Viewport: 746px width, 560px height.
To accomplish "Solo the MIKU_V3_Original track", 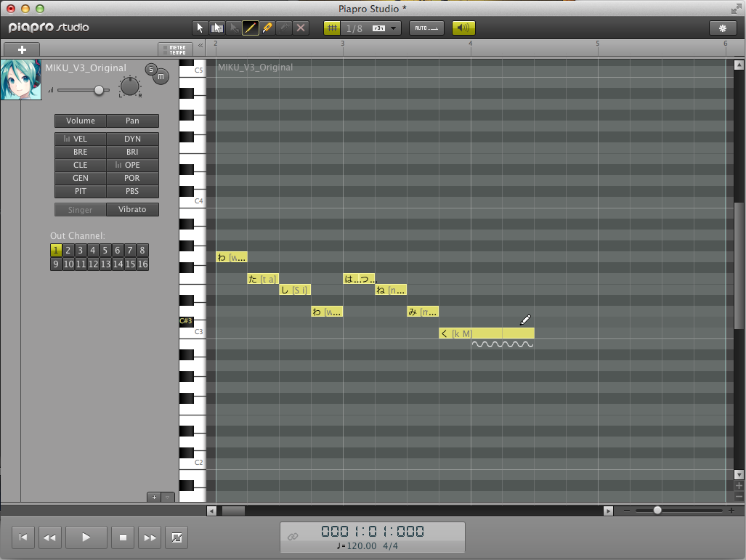I will click(x=151, y=70).
